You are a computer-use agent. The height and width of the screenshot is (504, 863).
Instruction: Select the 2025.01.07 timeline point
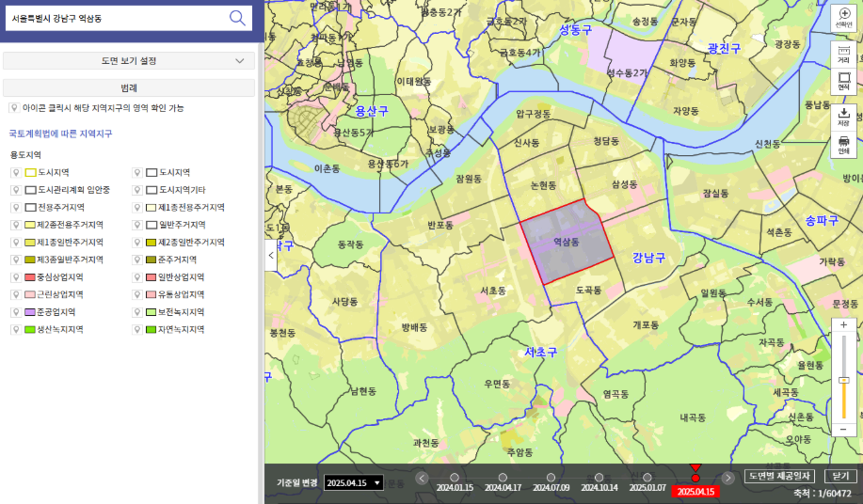647,478
